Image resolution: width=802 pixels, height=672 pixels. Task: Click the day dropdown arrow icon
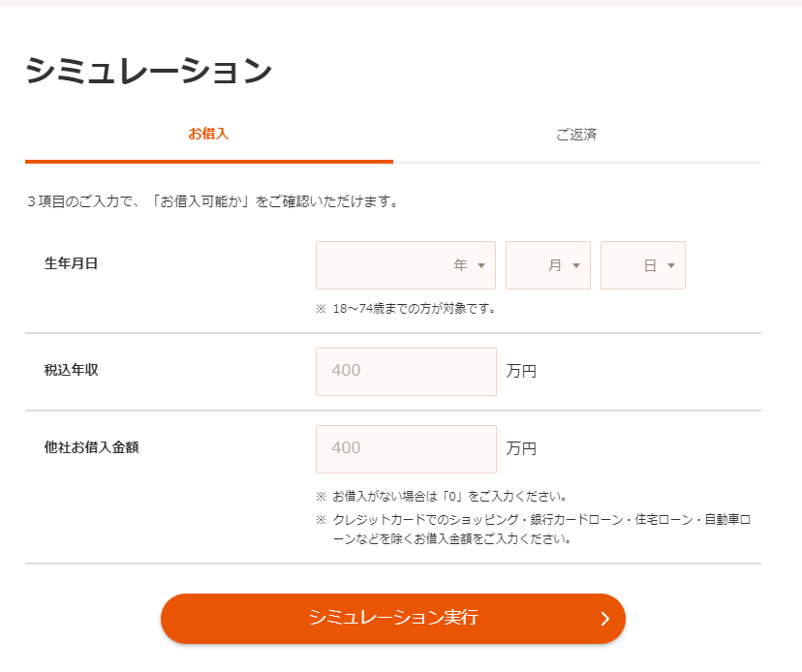point(671,264)
